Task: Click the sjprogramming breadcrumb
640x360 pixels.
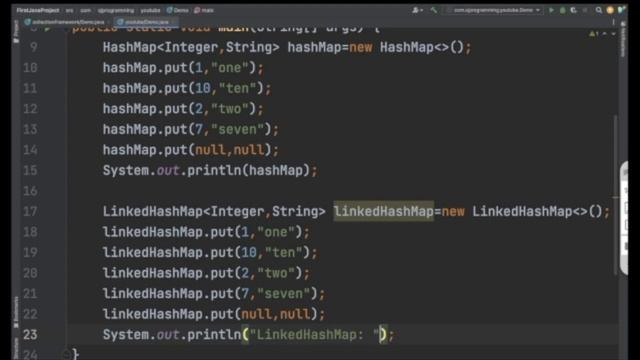Action: click(116, 10)
